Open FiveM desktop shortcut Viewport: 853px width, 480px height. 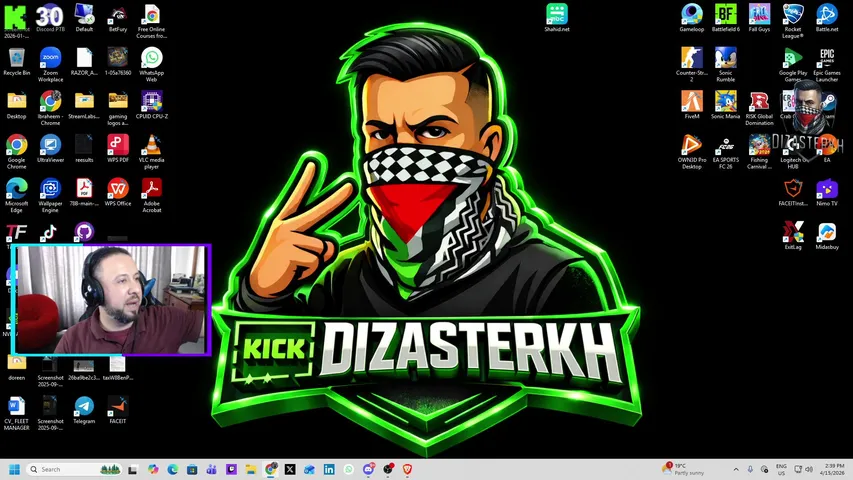tap(691, 105)
